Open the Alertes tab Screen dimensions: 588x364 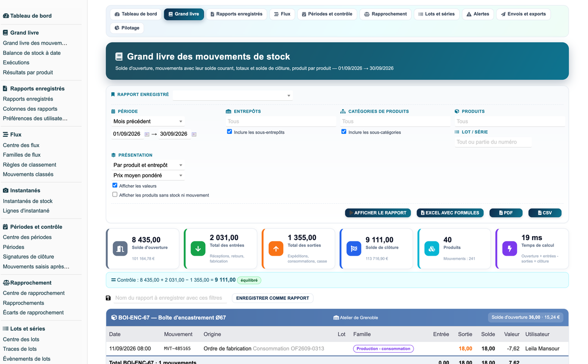pyautogui.click(x=478, y=14)
